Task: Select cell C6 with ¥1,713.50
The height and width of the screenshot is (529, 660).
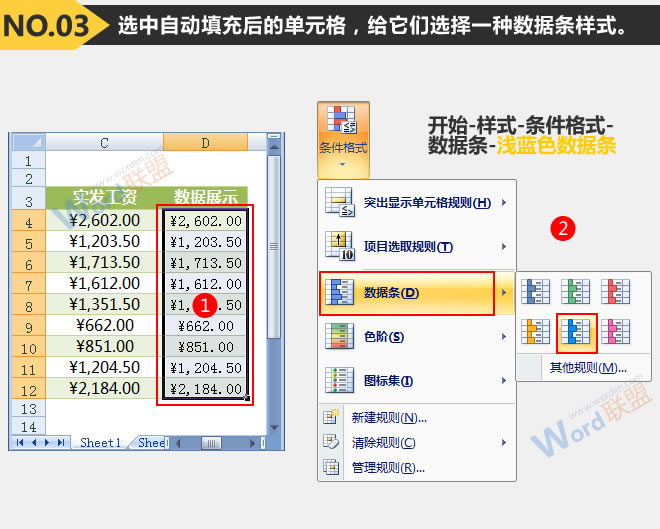Action: pyautogui.click(x=104, y=262)
